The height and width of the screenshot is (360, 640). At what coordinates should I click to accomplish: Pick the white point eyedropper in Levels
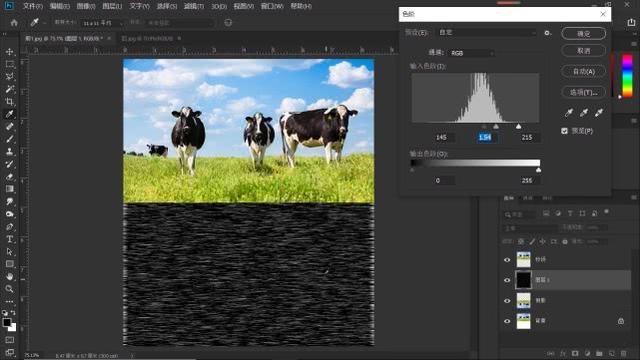(x=599, y=113)
